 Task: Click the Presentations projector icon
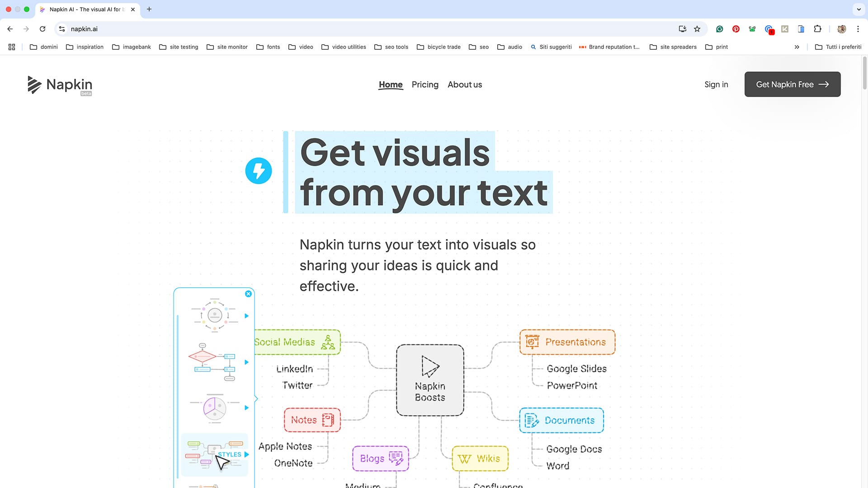point(531,342)
